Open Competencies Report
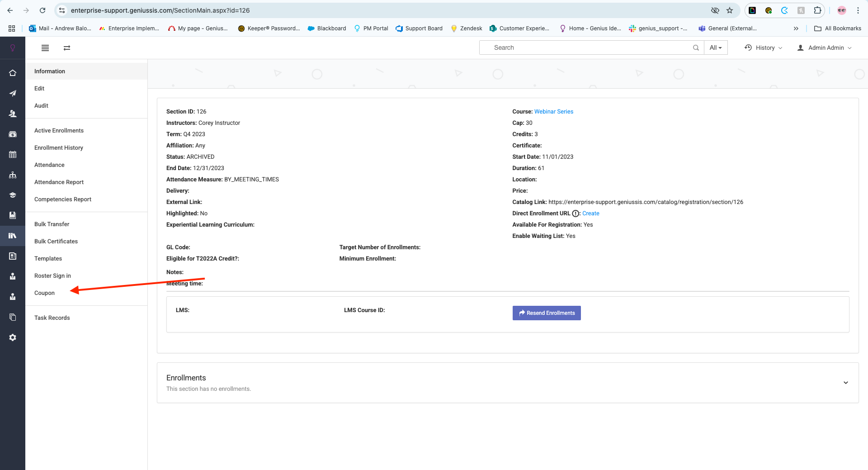Image resolution: width=868 pixels, height=470 pixels. click(63, 199)
